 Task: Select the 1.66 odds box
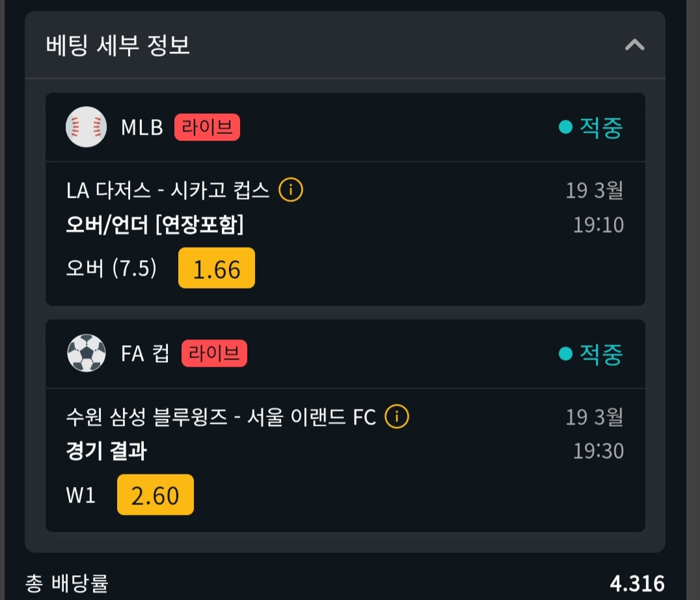point(217,268)
